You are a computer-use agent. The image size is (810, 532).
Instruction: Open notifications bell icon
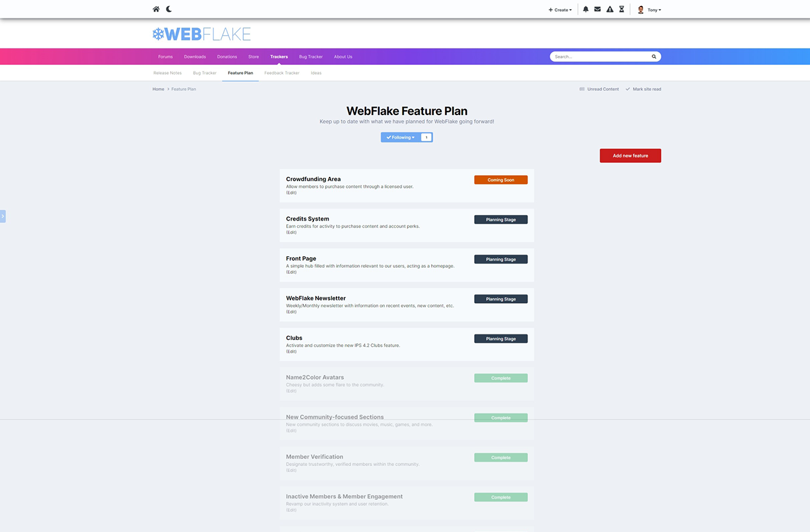coord(586,10)
